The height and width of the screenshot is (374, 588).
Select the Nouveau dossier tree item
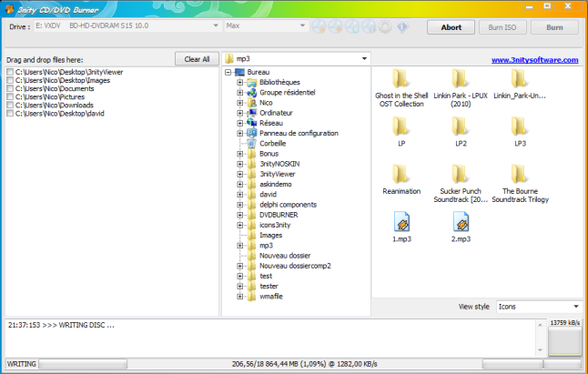tap(285, 256)
